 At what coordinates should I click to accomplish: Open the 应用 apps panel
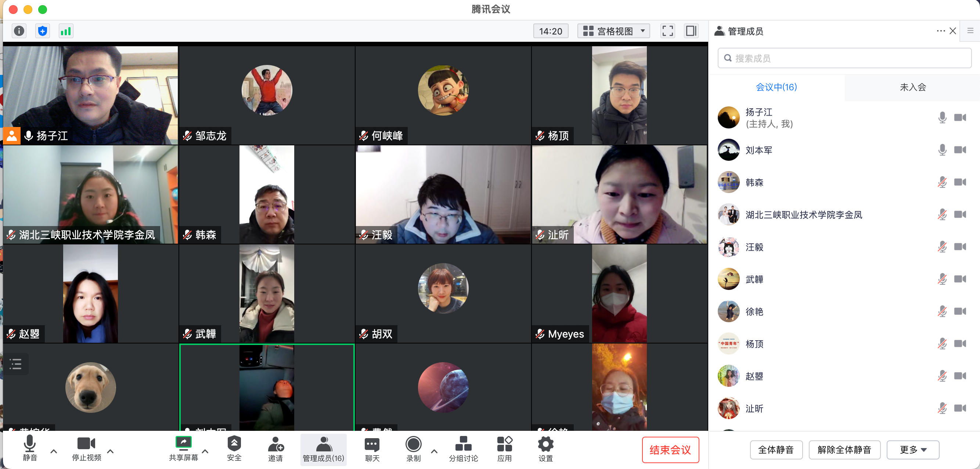[504, 450]
